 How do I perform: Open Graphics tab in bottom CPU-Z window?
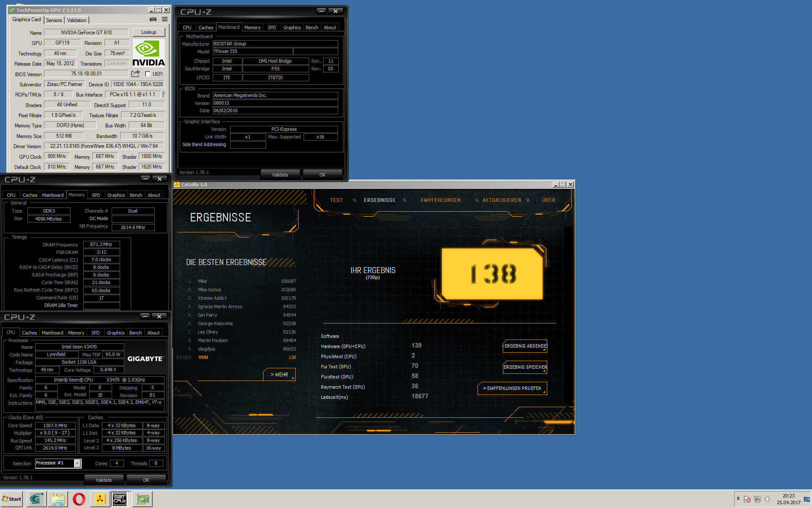[115, 333]
